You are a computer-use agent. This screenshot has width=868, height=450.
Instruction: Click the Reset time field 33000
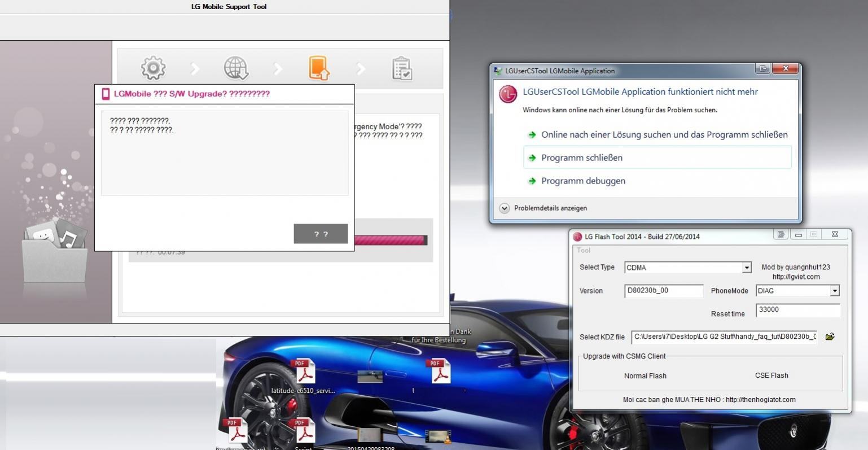tap(798, 310)
